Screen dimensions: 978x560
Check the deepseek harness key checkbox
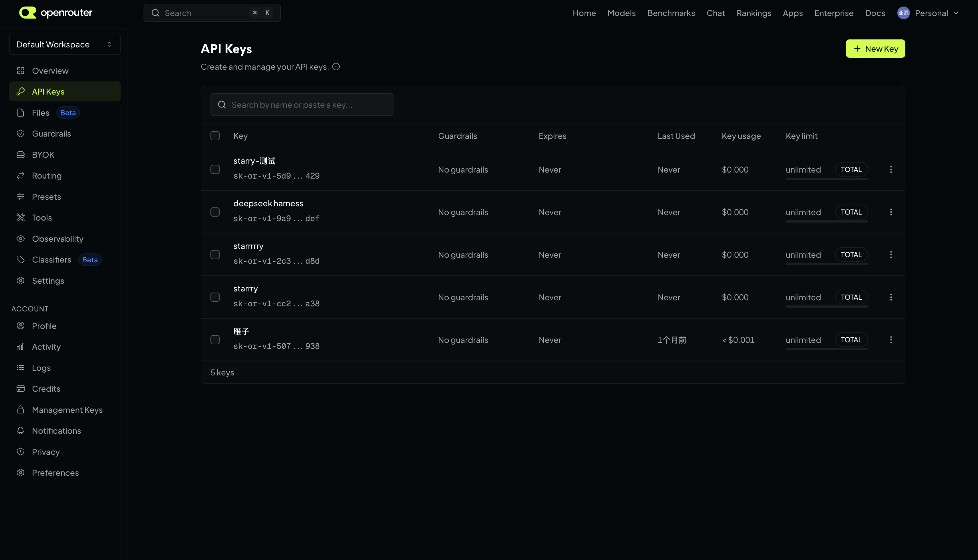point(215,212)
